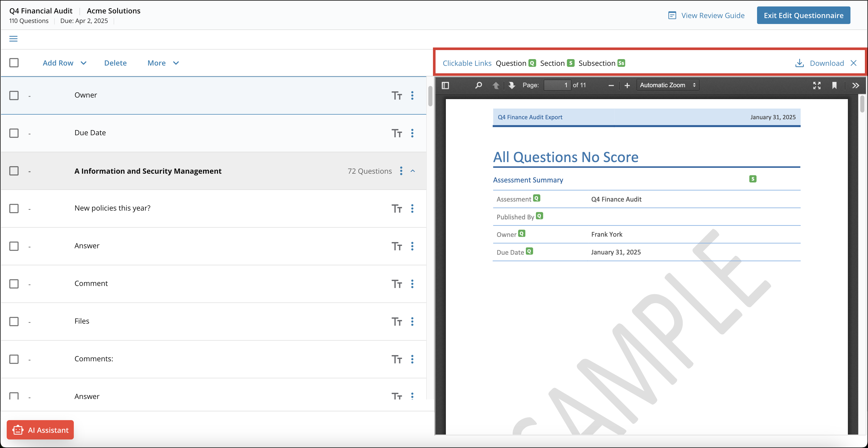Image resolution: width=868 pixels, height=448 pixels.
Task: Check the select-all checkbox in the toolbar
Action: [x=14, y=63]
